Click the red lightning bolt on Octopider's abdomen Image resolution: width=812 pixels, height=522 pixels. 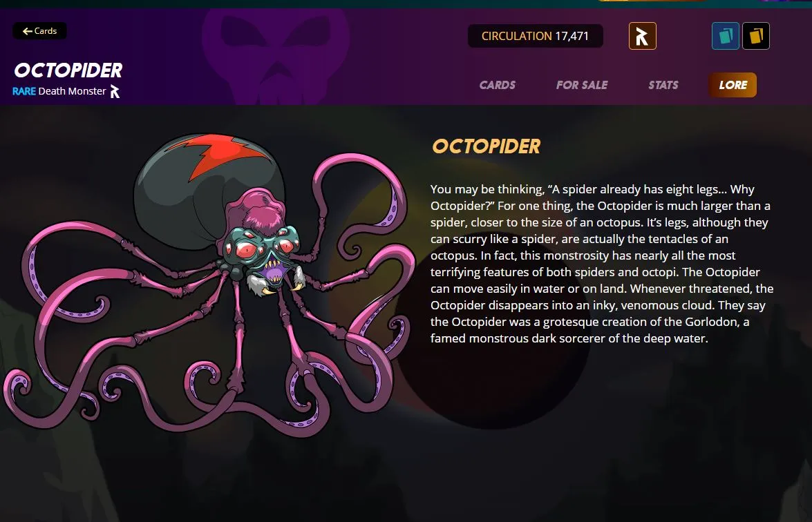[x=219, y=154]
